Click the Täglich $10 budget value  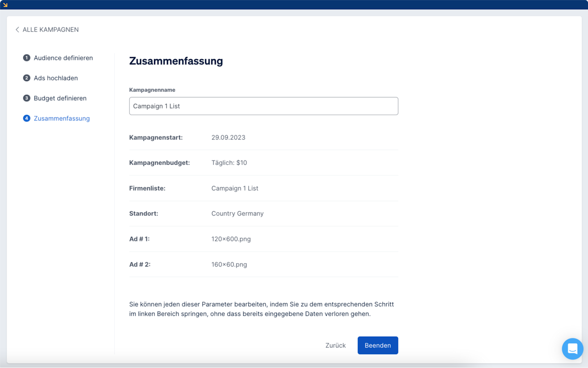pyautogui.click(x=229, y=162)
